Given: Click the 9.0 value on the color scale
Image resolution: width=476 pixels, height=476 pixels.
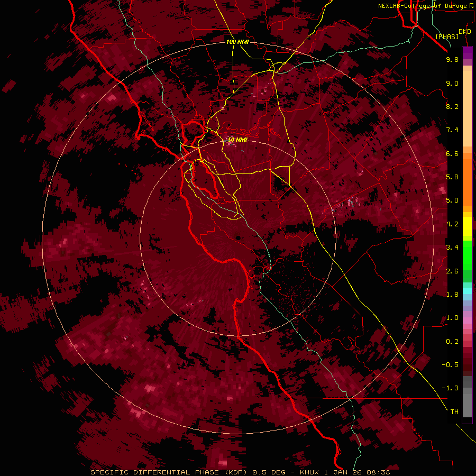Looking at the screenshot, I should pos(452,83).
